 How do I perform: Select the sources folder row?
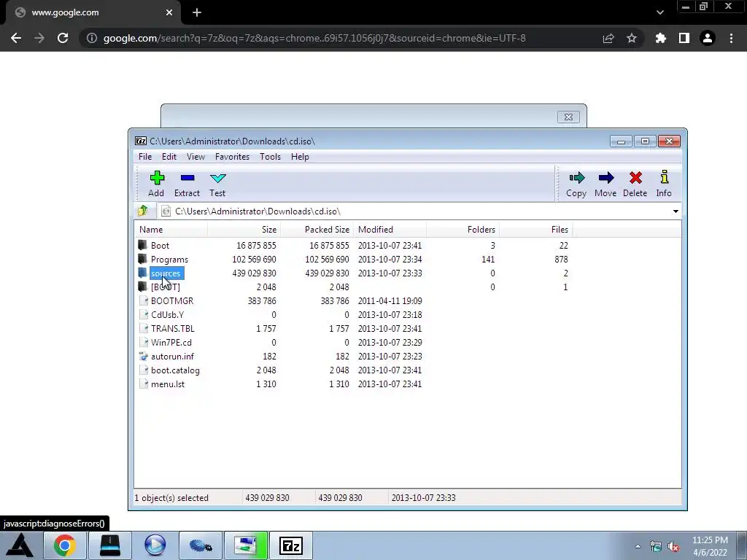pyautogui.click(x=352, y=273)
